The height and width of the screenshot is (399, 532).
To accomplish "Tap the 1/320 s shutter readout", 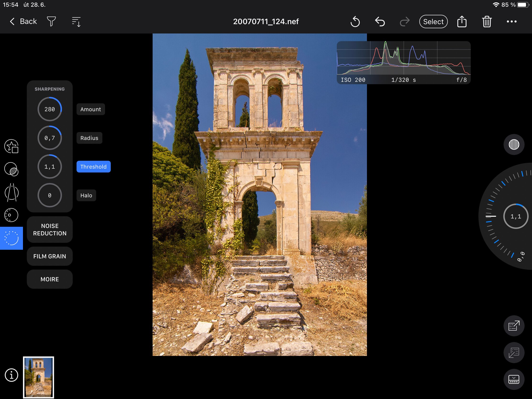I will (404, 80).
